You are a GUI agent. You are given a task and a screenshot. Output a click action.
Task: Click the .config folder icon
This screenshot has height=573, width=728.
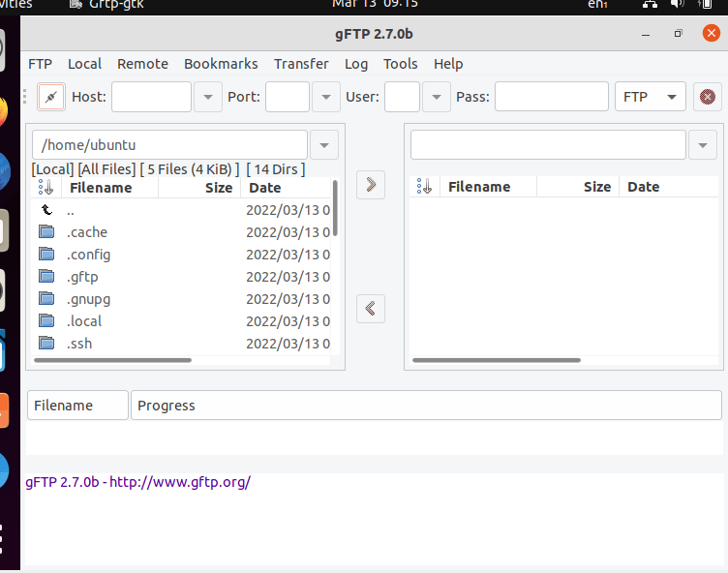pyautogui.click(x=46, y=254)
